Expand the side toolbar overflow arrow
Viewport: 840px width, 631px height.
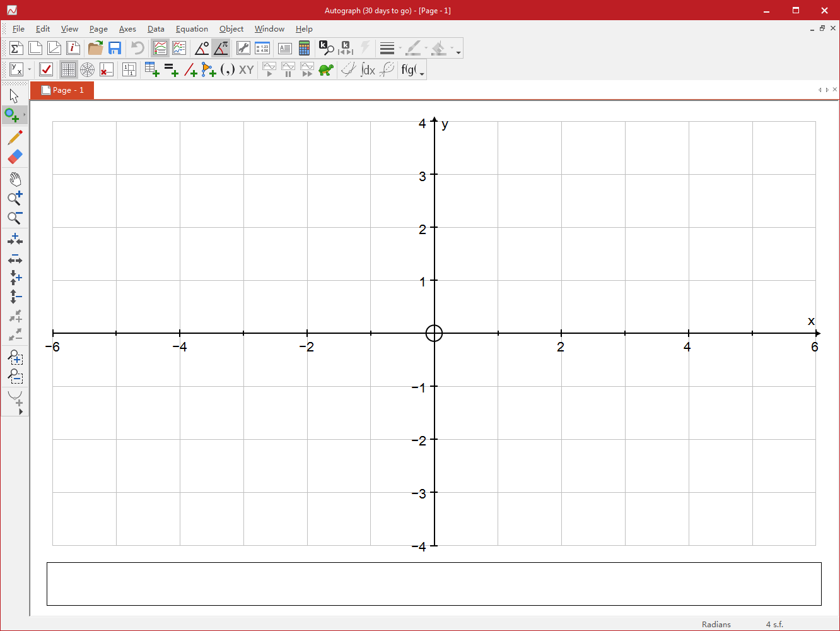pyautogui.click(x=21, y=411)
